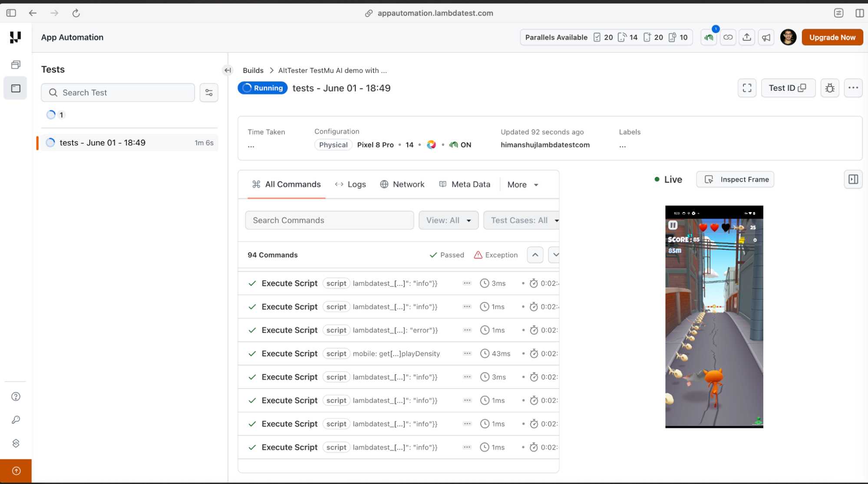This screenshot has height=484, width=868.
Task: Click the colorful app icon in Configuration
Action: (x=431, y=145)
